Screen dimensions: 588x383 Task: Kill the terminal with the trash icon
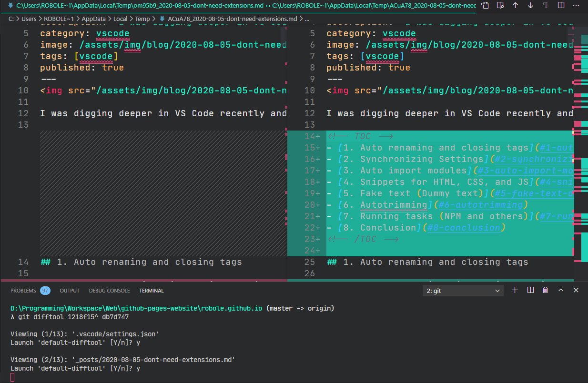pos(545,290)
